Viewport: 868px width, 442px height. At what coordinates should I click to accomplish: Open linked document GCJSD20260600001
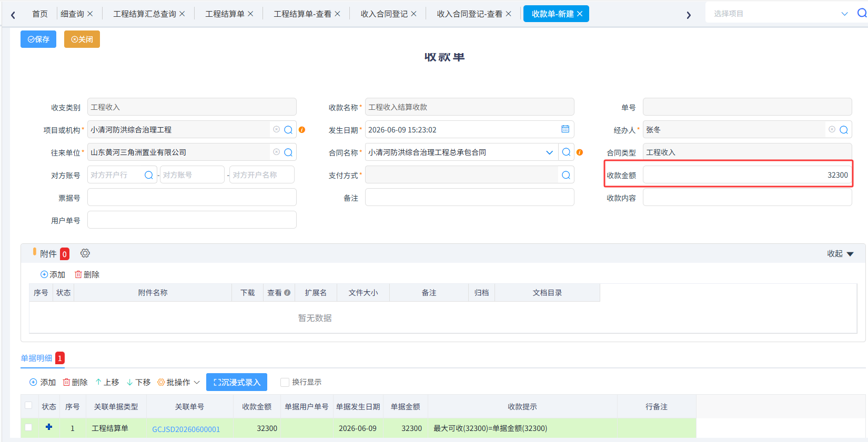[x=186, y=429]
